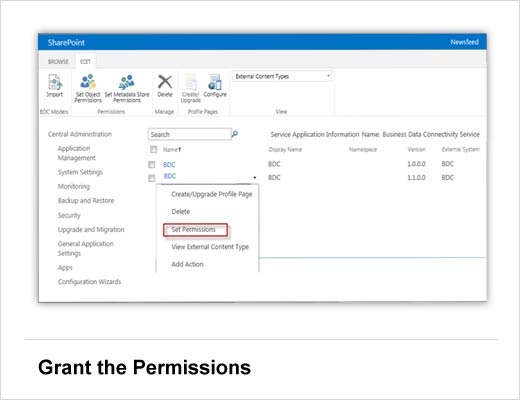Open Monitoring in sidebar

(x=74, y=186)
